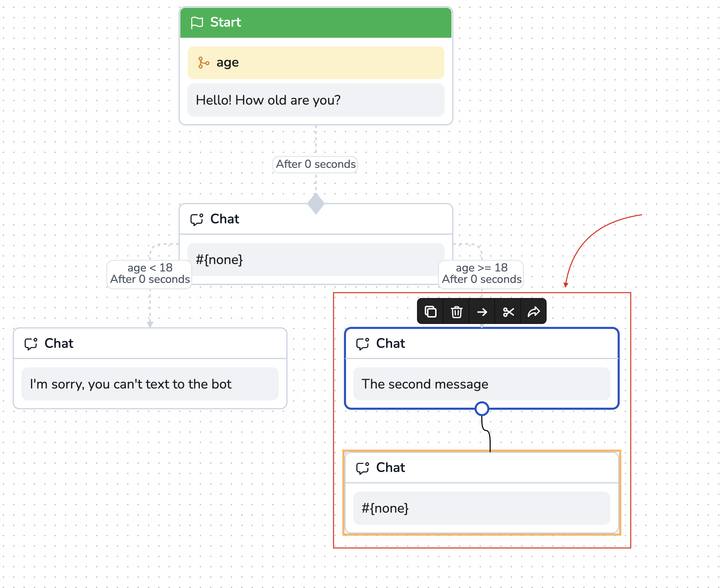This screenshot has height=588, width=727.
Task: Click the 'age >= 18' condition label
Action: pyautogui.click(x=481, y=268)
